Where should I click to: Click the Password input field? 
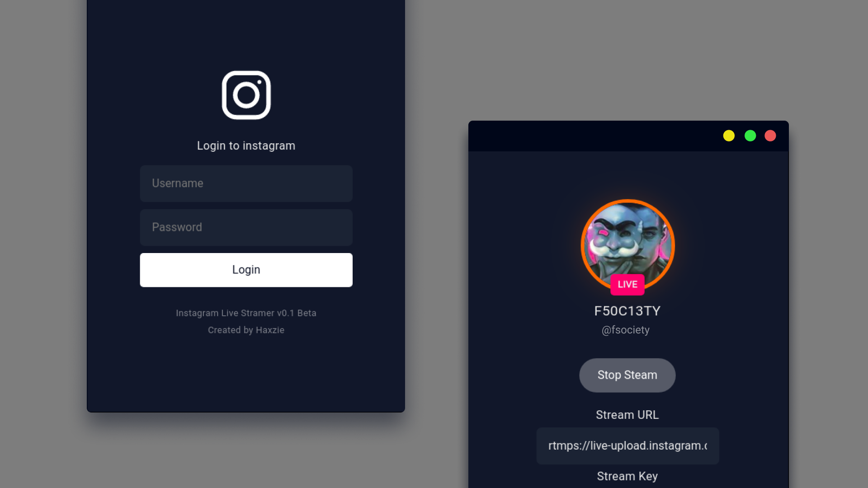coord(245,227)
